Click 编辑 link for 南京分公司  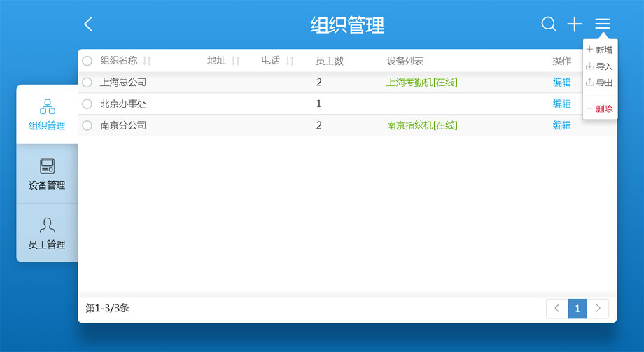click(x=561, y=125)
